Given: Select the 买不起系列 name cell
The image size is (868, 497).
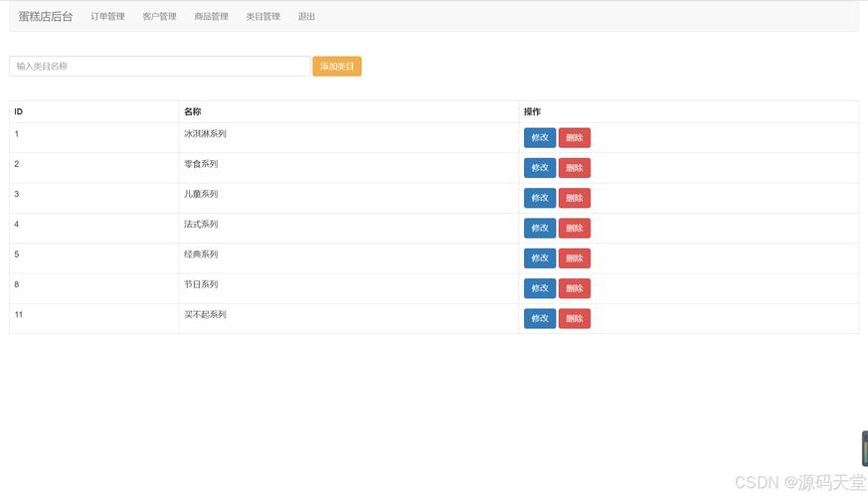Looking at the screenshot, I should (x=349, y=318).
